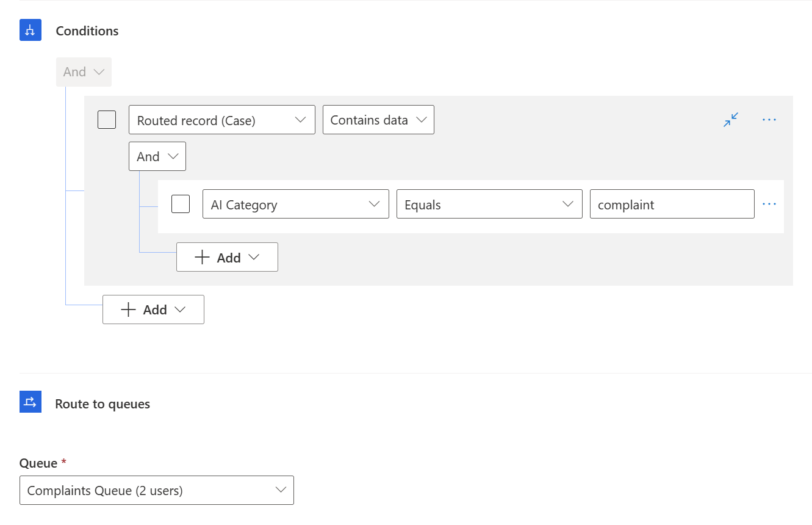Viewport: 812px width, 525px height.
Task: Change the Equals operator dropdown
Action: 489,204
